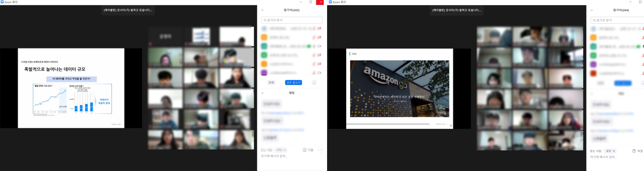The image size is (644, 171).
Task: Click the speaker notification banner in left window
Action: coord(128,10)
